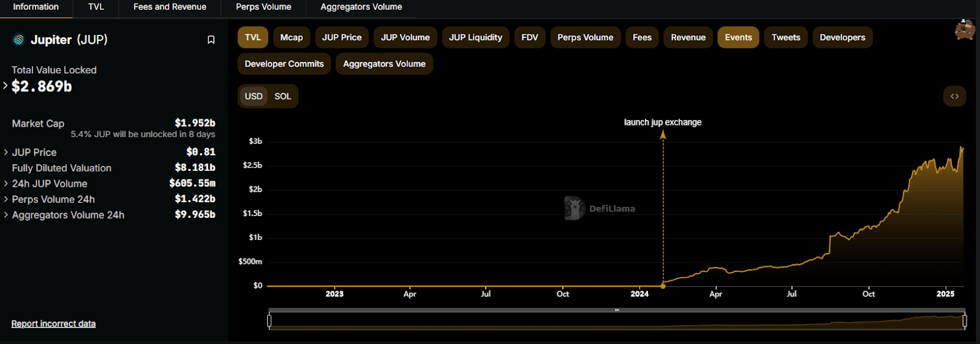Click the 2025 label on chart axis
Viewport: 980px width, 344px height.
[x=945, y=294]
